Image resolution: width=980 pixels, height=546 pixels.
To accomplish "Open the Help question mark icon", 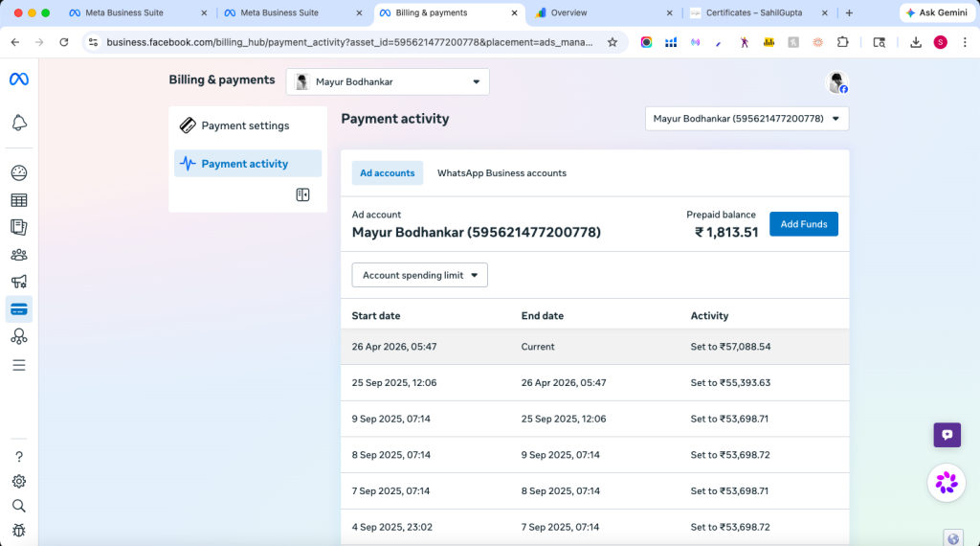I will click(19, 457).
